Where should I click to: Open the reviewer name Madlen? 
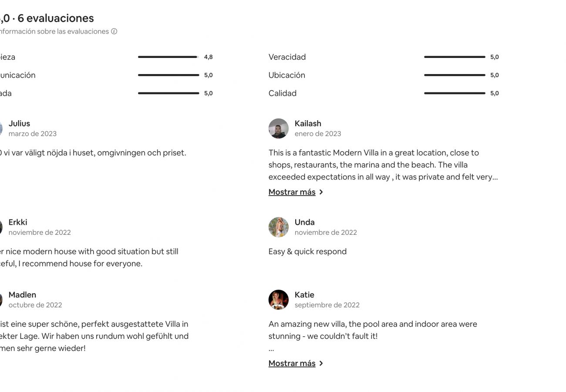tap(22, 295)
